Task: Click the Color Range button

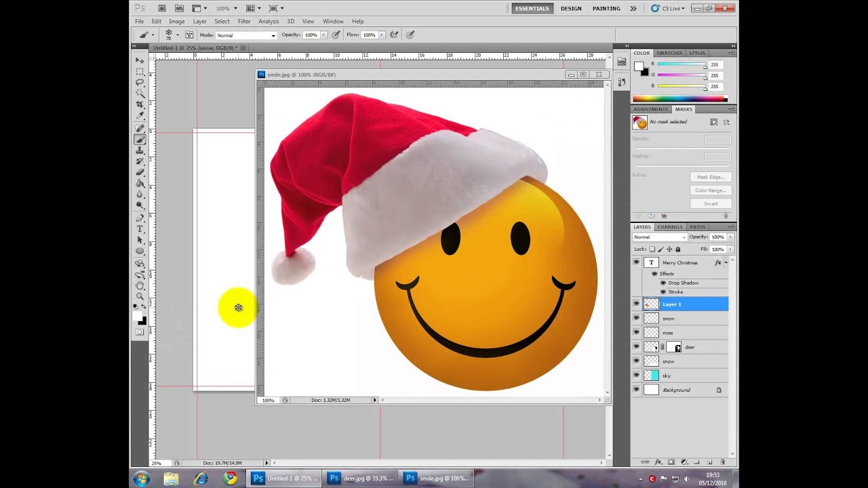Action: (711, 190)
